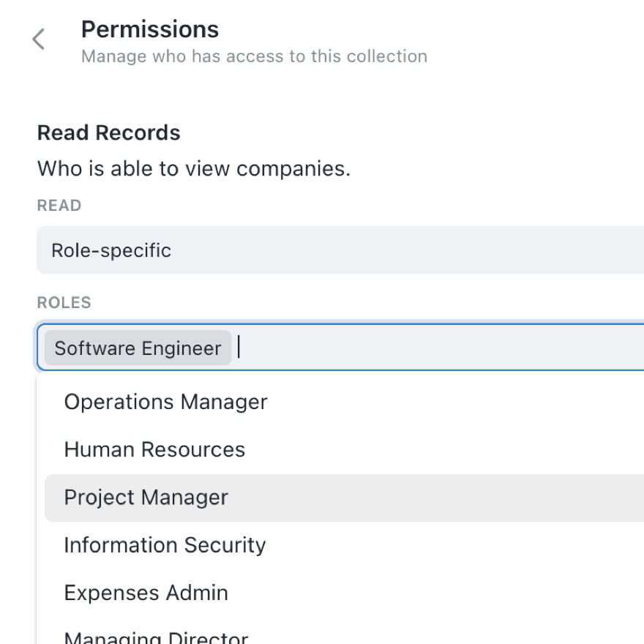Image resolution: width=644 pixels, height=644 pixels.
Task: Click 'Manage who has access to this collection' subtitle
Action: [254, 56]
